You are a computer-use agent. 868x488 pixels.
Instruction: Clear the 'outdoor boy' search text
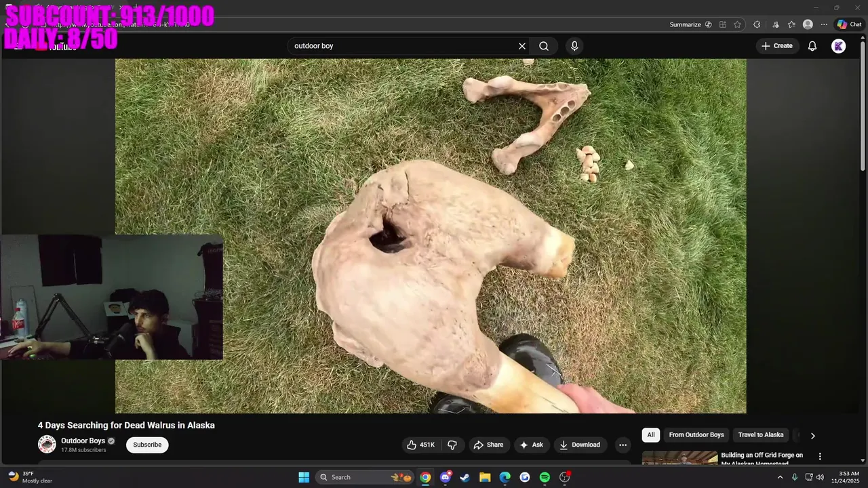(x=522, y=46)
